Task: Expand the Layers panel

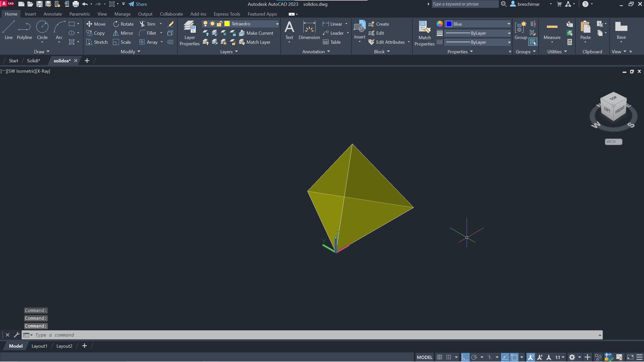Action: point(229,52)
